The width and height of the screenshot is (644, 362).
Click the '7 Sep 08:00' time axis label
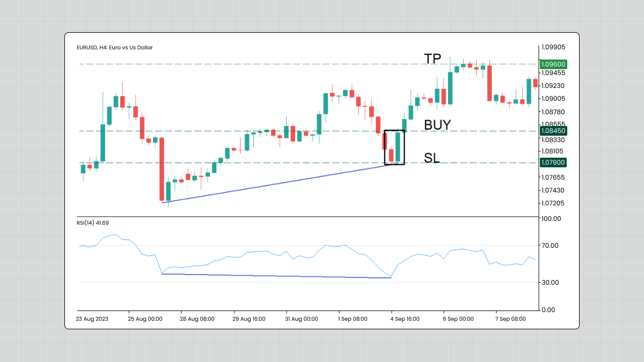point(510,319)
